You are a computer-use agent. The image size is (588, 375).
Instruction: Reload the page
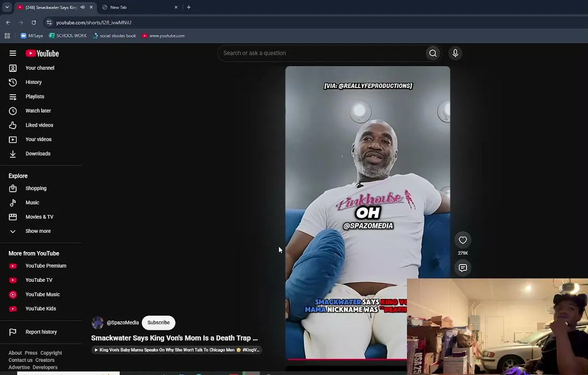pyautogui.click(x=34, y=22)
